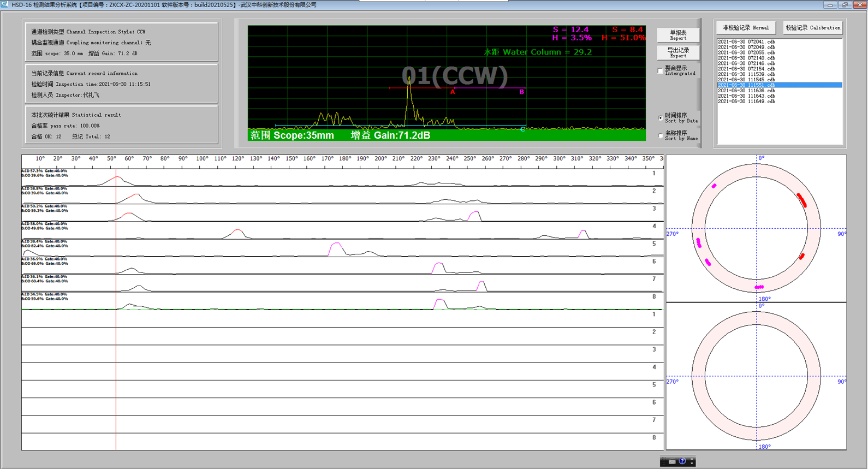Select record 2021-06-30 111649.cdb
Image resolution: width=868 pixels, height=469 pixels.
click(x=746, y=102)
